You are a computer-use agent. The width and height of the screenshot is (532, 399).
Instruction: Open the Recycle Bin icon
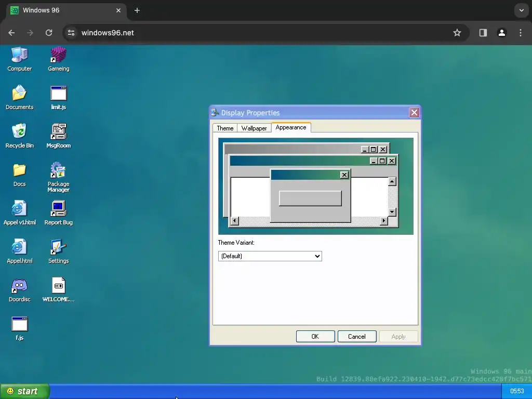click(19, 136)
